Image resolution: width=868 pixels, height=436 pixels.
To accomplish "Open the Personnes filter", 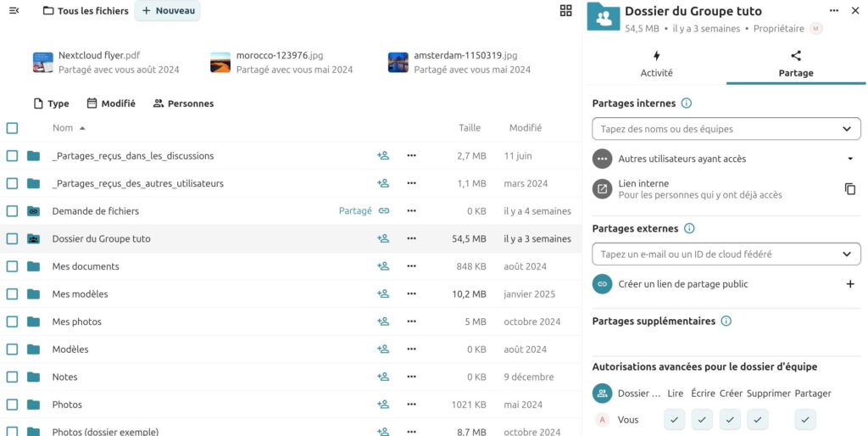I will click(183, 103).
